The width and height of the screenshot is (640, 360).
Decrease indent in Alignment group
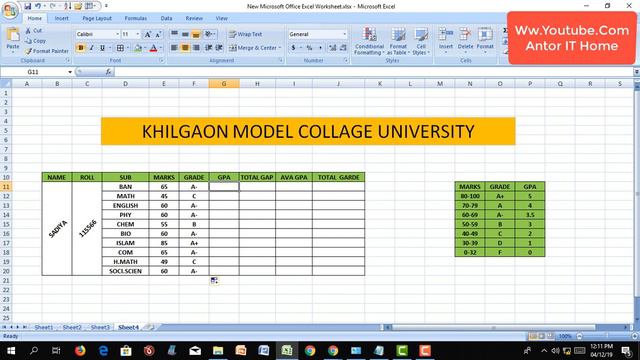[209, 48]
